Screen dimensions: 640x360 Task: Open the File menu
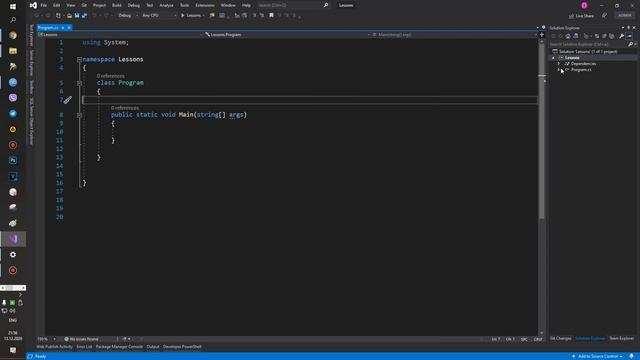tap(43, 5)
